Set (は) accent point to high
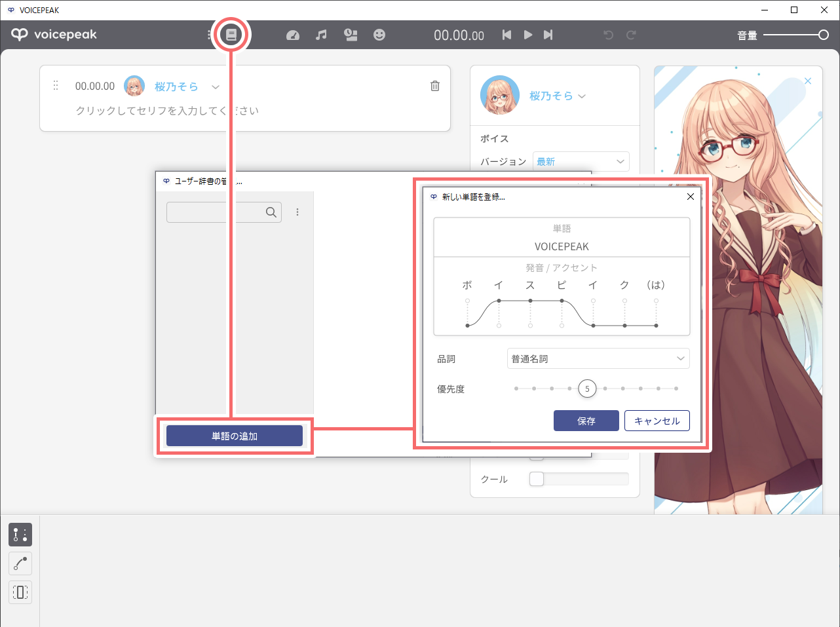This screenshot has height=627, width=840. (x=656, y=301)
